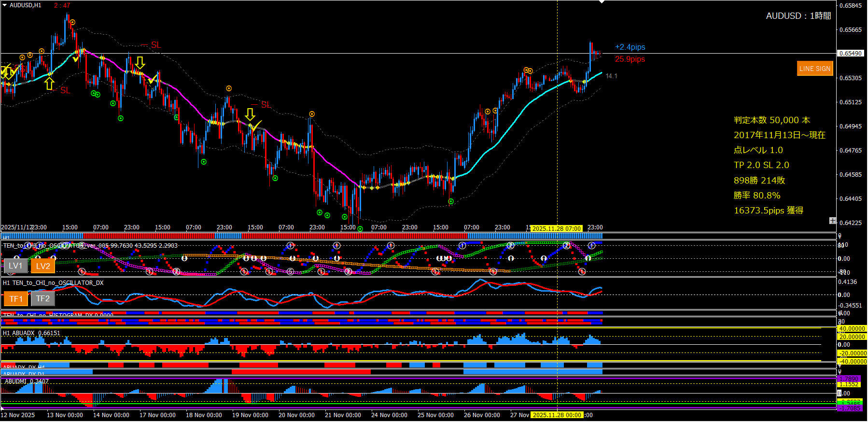Switch to the TF1 timeframe button
The width and height of the screenshot is (868, 422).
pyautogui.click(x=16, y=299)
